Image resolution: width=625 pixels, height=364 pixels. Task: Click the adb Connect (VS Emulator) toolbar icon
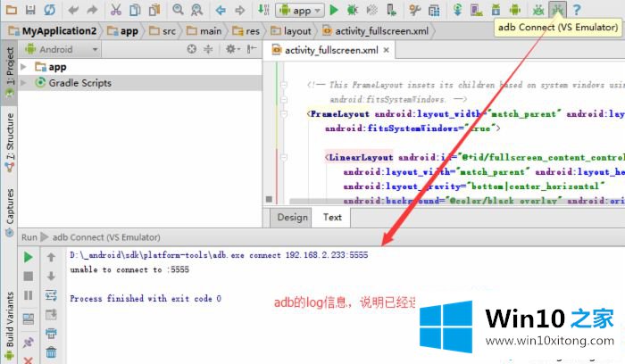coord(557,10)
